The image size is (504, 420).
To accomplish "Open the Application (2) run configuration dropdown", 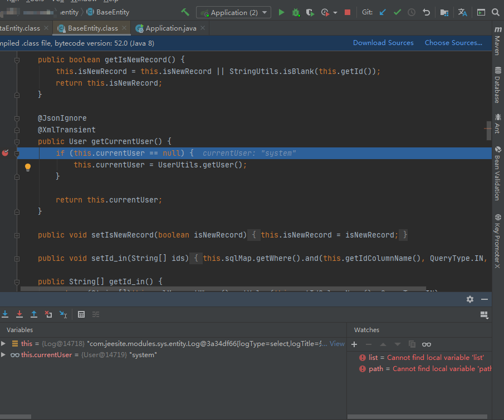I will [234, 12].
